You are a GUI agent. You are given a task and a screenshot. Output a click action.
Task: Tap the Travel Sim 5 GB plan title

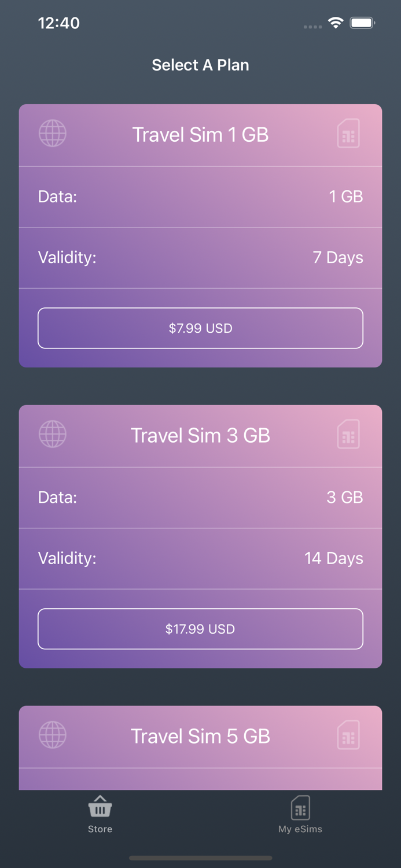200,735
